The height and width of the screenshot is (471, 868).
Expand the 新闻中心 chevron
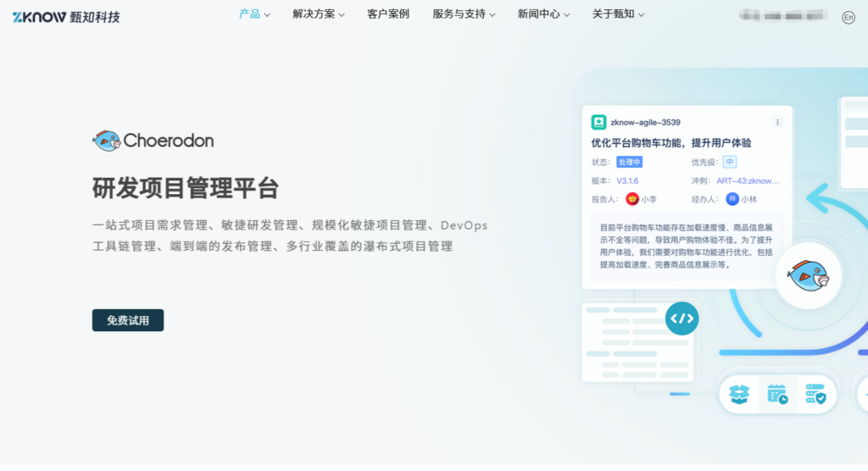click(566, 15)
